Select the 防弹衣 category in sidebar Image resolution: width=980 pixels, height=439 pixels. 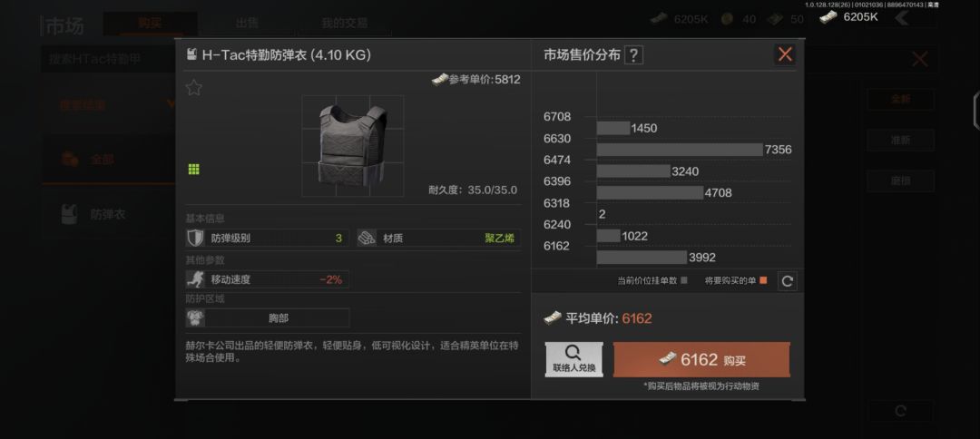pos(108,214)
